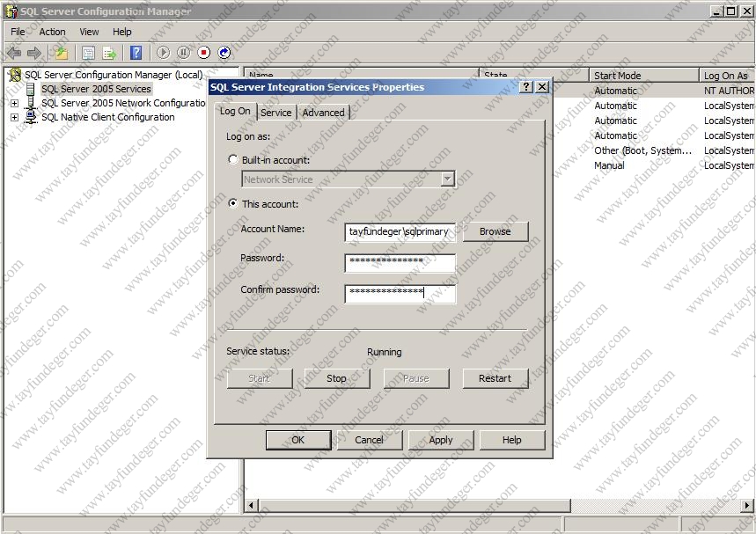Click Cancel in the properties dialog

370,440
